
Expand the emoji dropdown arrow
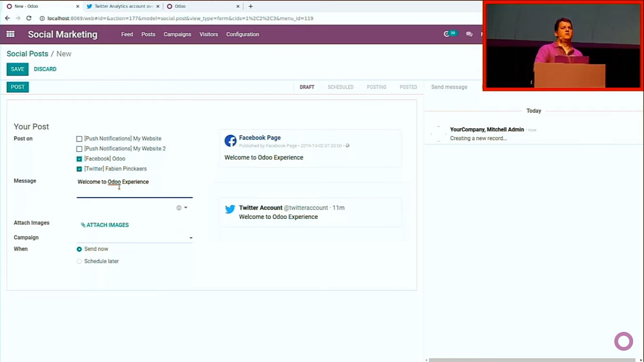(186, 208)
